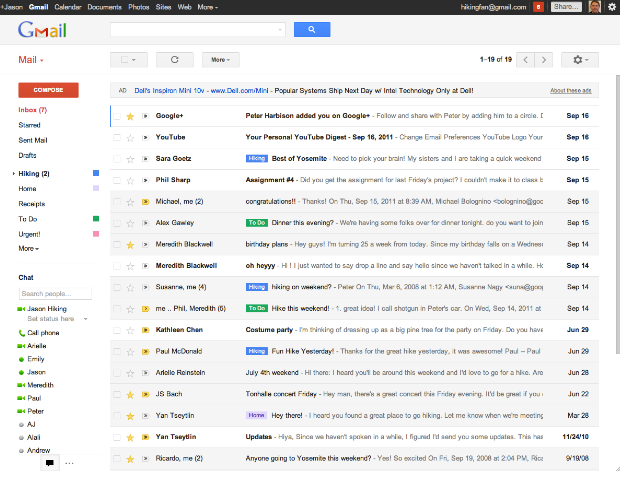This screenshot has width=620, height=477.
Task: Check the Tonhalle concert message checkbox
Action: [x=117, y=394]
